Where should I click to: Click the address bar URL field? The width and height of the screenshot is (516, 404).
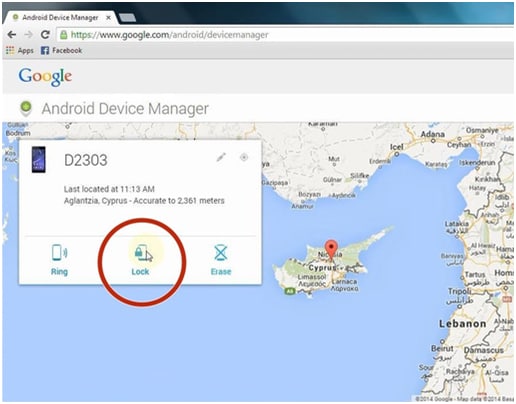coord(285,35)
